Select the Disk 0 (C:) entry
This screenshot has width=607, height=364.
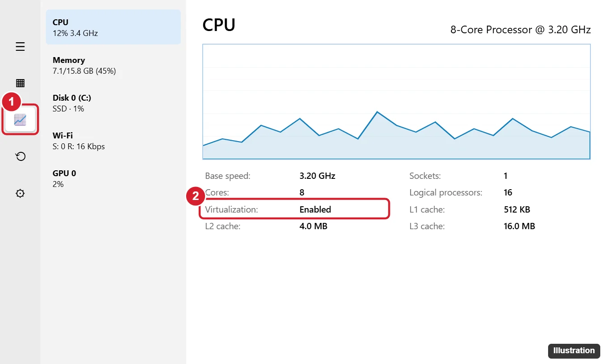pos(113,103)
